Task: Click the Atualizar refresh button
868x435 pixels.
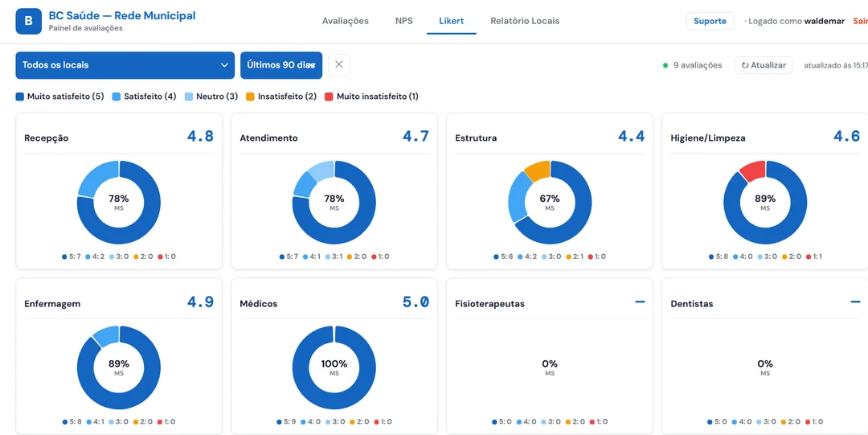Action: coord(764,65)
